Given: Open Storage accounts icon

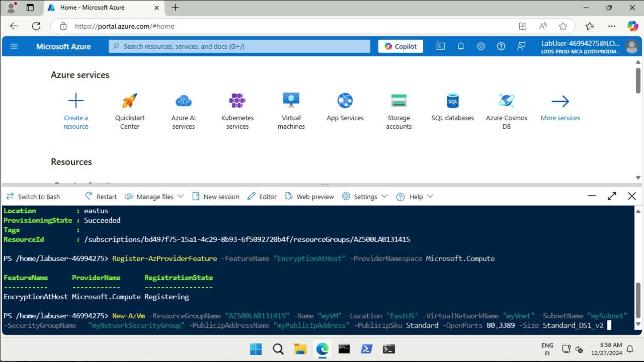Looking at the screenshot, I should click(x=399, y=101).
